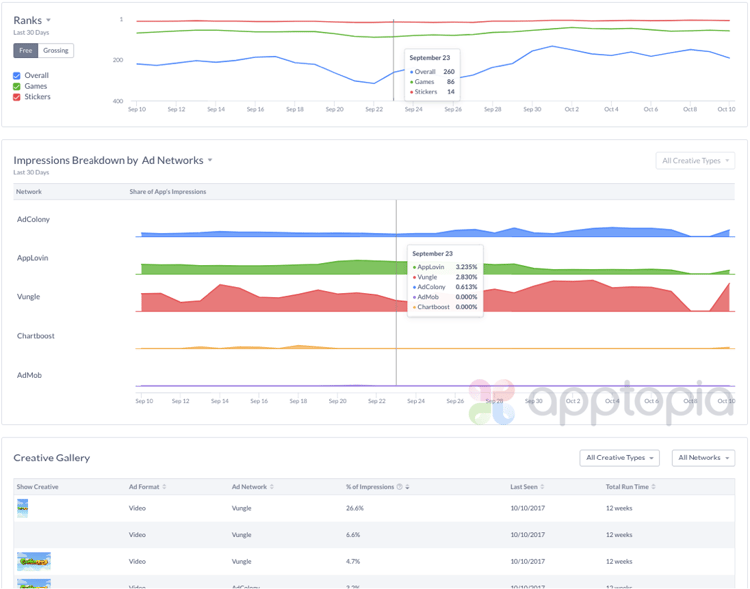750x589 pixels.
Task: Toggle the Overall rank checkbox
Action: 17,76
